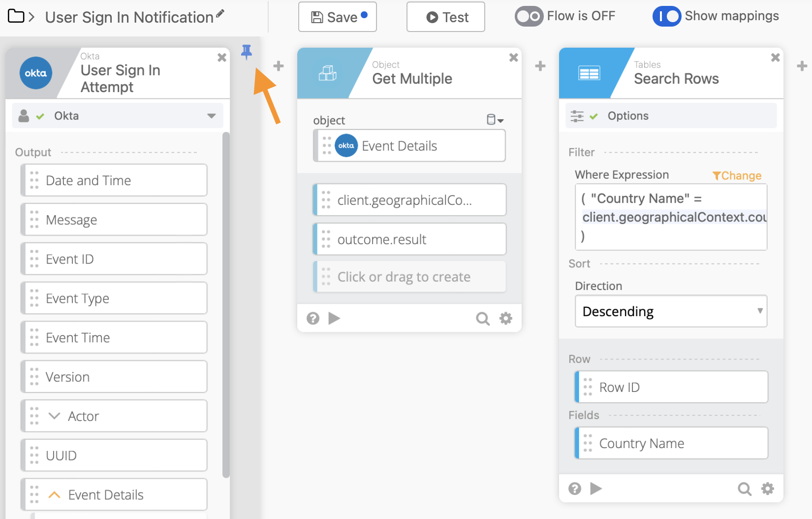Click the folder icon in the breadcrumb
The width and height of the screenshot is (812, 519).
click(16, 16)
